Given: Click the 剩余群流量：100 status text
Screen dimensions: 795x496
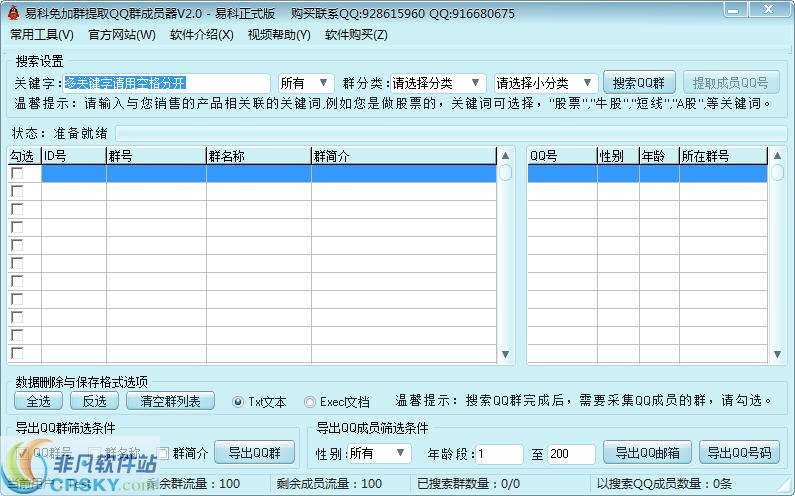Looking at the screenshot, I should point(193,483).
